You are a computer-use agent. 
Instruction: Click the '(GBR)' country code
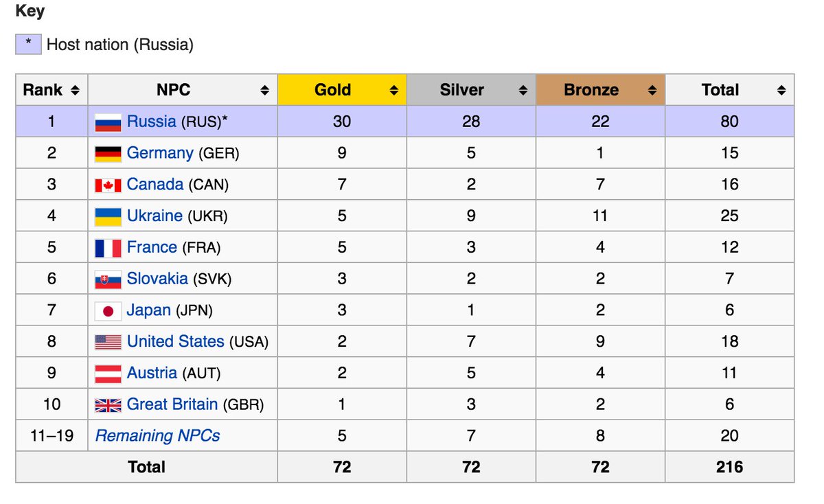tap(243, 405)
